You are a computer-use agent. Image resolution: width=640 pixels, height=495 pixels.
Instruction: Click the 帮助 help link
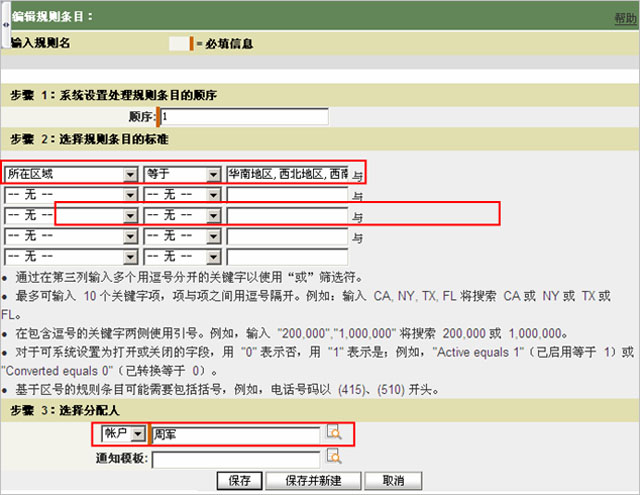[x=624, y=19]
